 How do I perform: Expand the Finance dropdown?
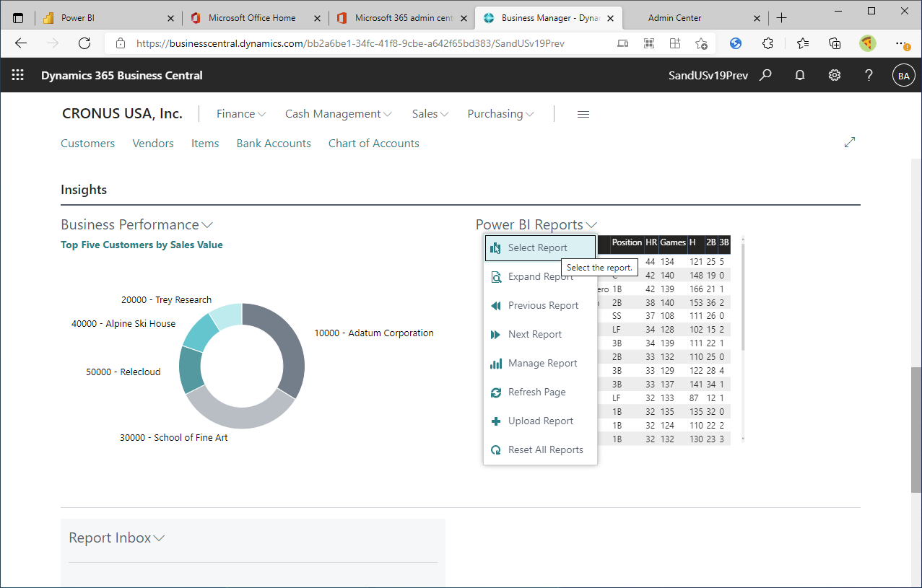[x=241, y=113]
